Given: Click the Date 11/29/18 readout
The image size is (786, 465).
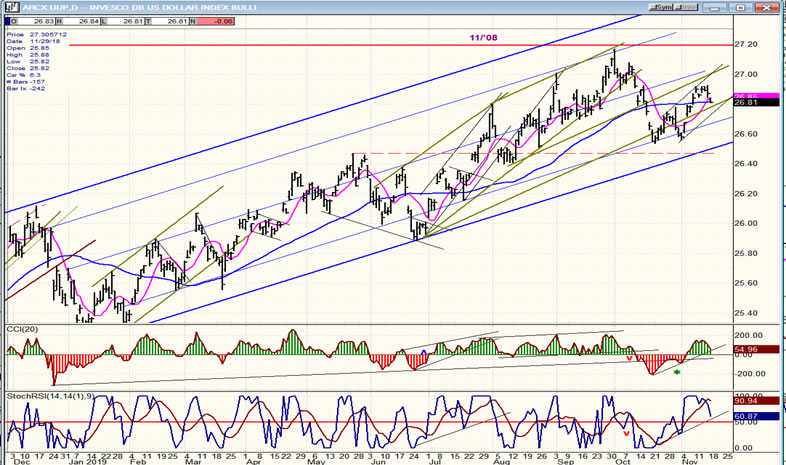Looking at the screenshot, I should coord(33,41).
